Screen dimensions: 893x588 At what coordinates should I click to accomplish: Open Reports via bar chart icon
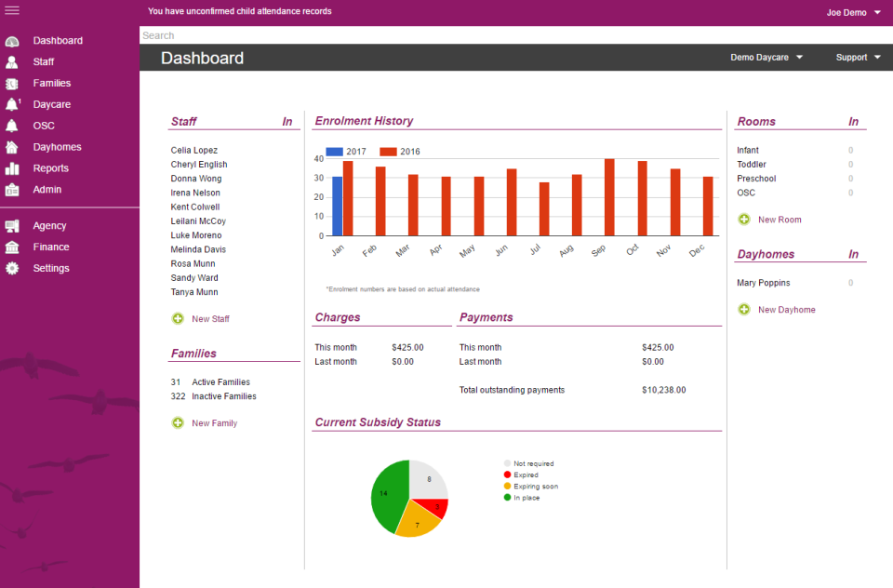tap(12, 168)
